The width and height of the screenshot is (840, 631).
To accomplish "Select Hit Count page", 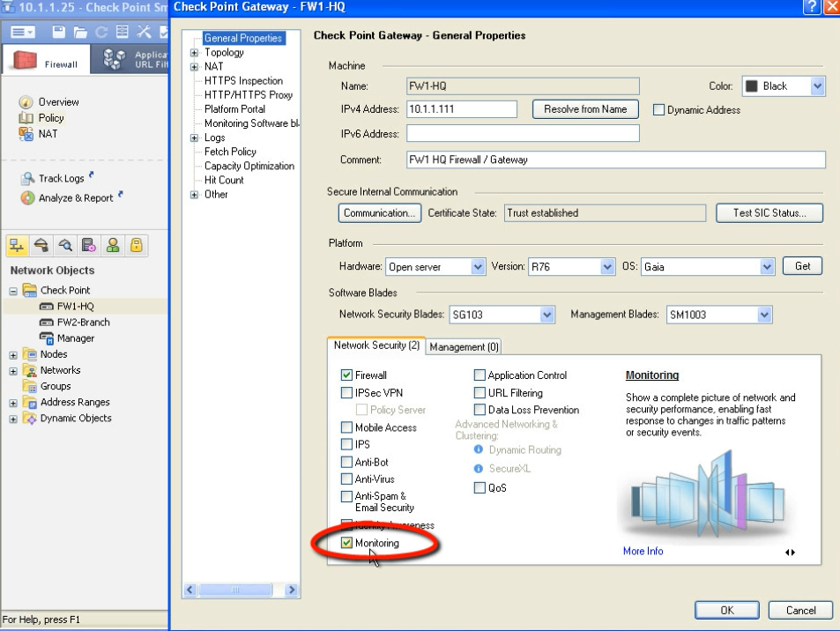I will pyautogui.click(x=224, y=181).
